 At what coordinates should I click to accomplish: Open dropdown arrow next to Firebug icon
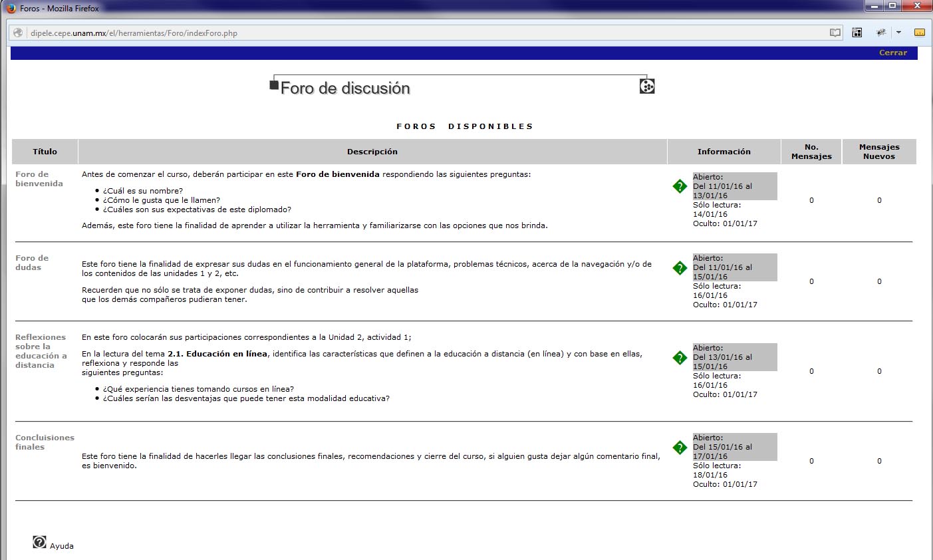click(898, 33)
